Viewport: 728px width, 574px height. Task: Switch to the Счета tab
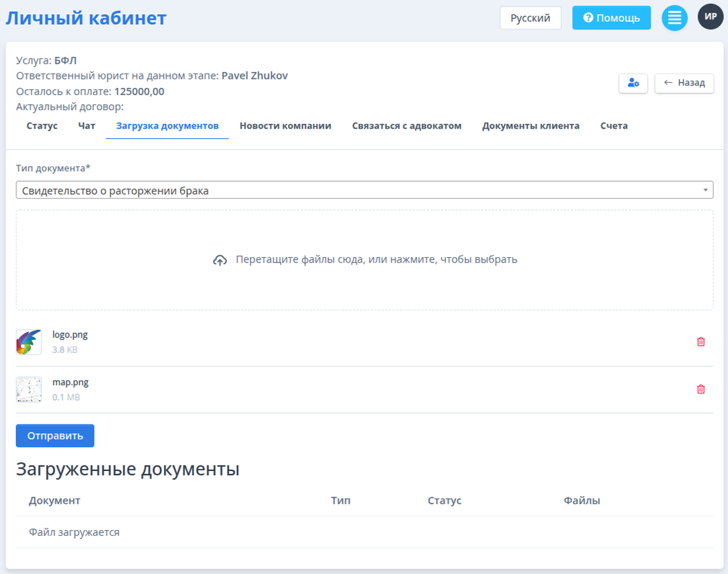click(x=614, y=126)
